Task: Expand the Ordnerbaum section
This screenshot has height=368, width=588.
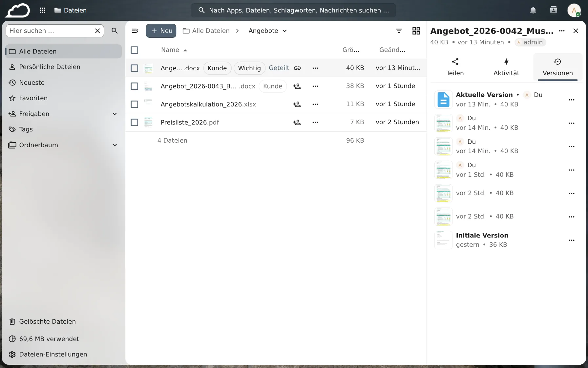Action: tap(115, 145)
